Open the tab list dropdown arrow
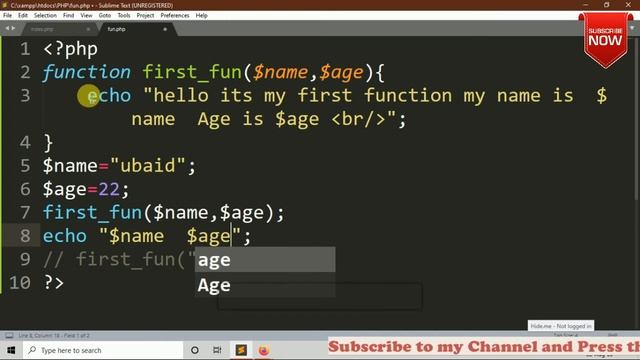This screenshot has width=640, height=360. (633, 28)
